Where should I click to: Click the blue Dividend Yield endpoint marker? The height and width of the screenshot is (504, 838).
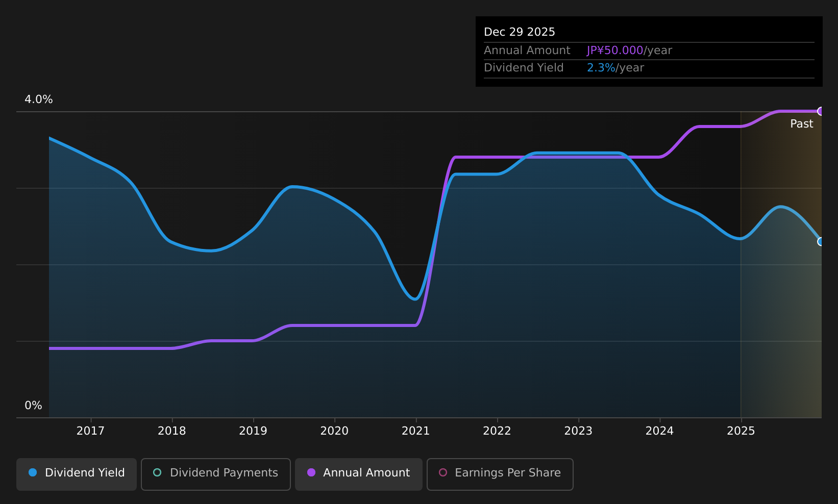(x=821, y=241)
